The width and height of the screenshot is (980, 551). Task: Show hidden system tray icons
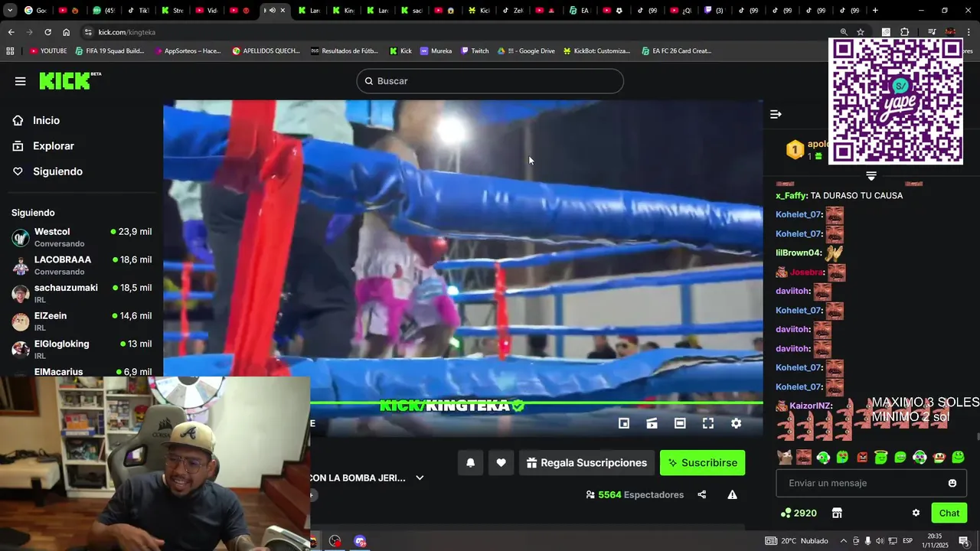[x=844, y=541]
